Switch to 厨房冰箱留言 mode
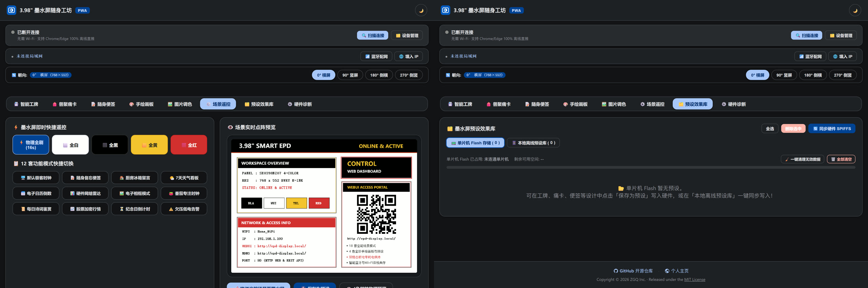 [135, 178]
